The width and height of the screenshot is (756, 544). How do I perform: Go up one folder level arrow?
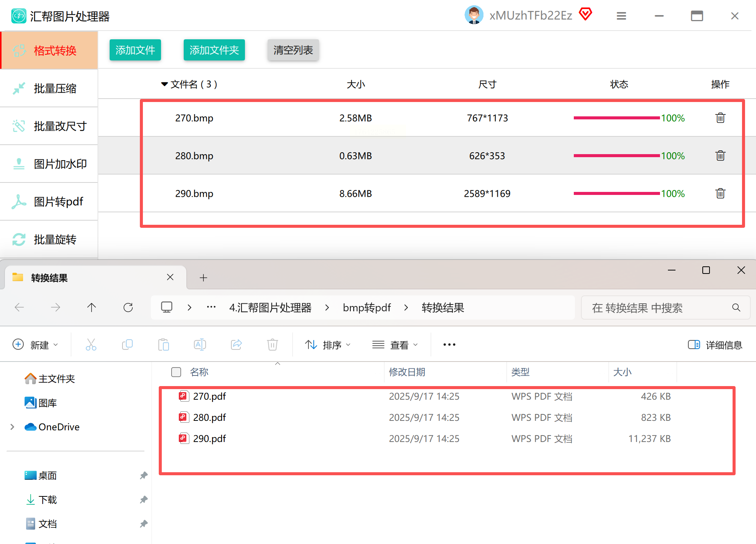click(x=91, y=308)
